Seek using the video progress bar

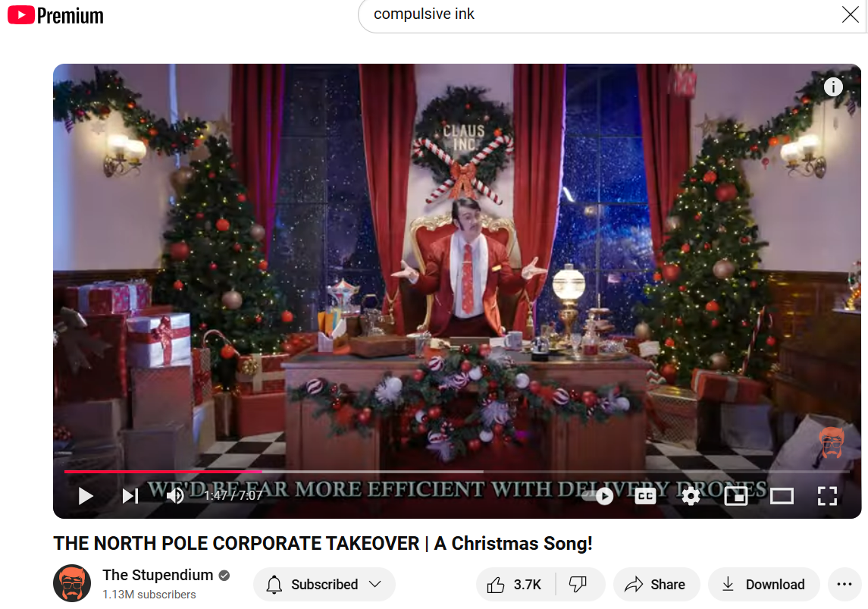(457, 472)
